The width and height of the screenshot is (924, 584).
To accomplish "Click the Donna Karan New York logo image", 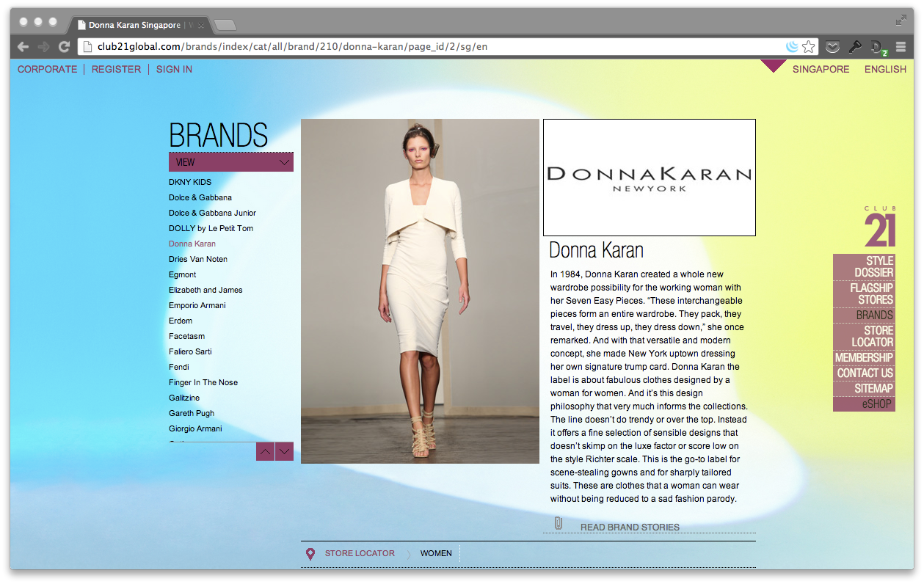I will click(650, 178).
